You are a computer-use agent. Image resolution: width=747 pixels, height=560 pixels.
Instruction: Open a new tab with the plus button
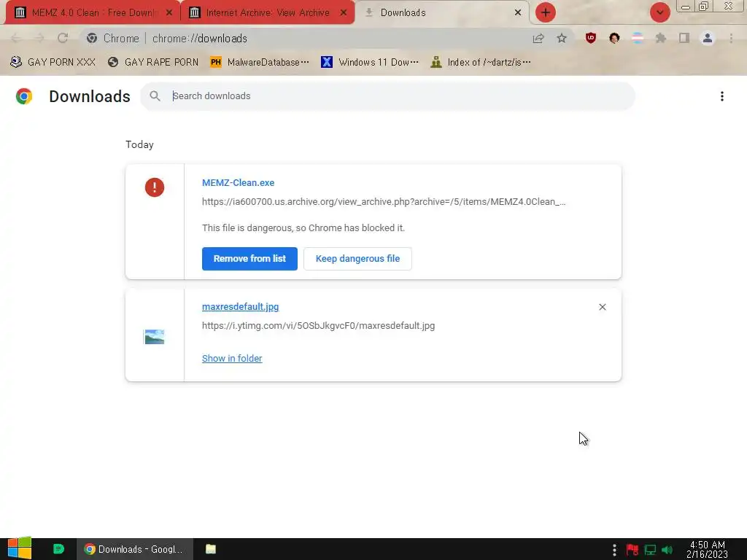pyautogui.click(x=546, y=12)
